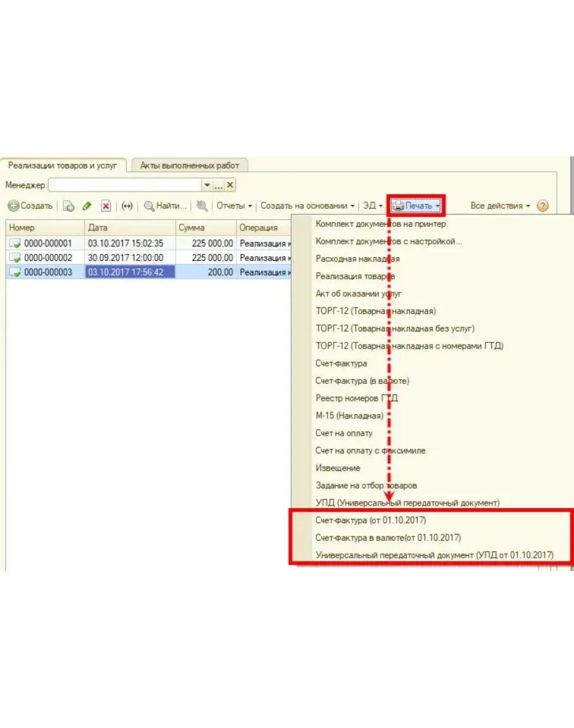Click the ellipsis select button for Менеджер
574x728 pixels.
pos(218,185)
